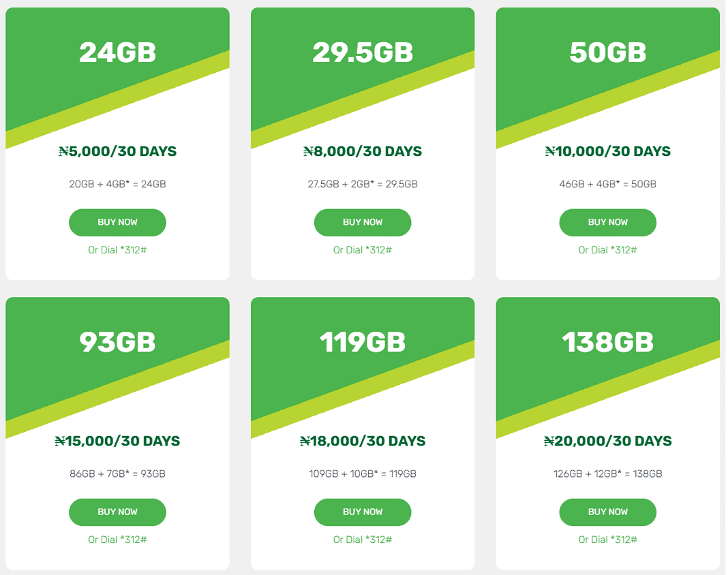Click the dial *312# link under 119GB
728x575 pixels.
[362, 540]
